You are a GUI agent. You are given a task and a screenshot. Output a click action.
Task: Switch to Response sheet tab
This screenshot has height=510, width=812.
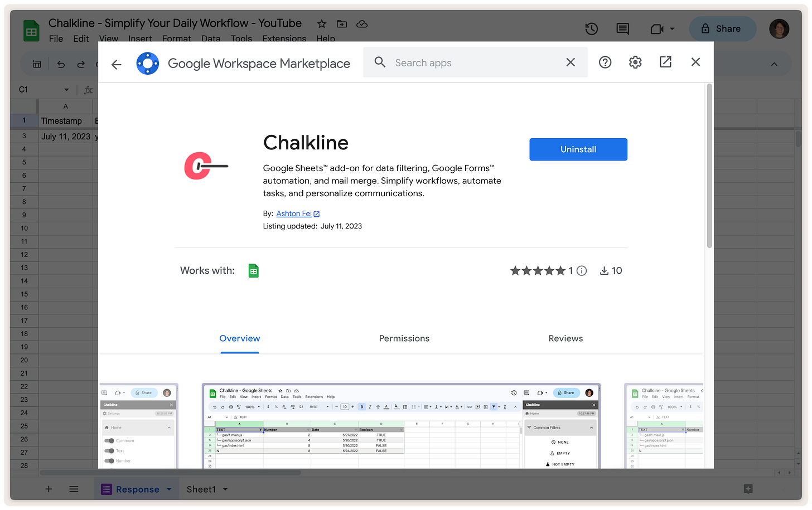point(137,489)
